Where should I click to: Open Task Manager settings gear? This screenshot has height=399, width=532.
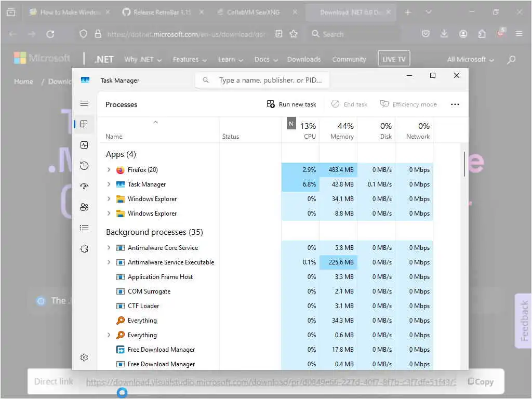(84, 357)
